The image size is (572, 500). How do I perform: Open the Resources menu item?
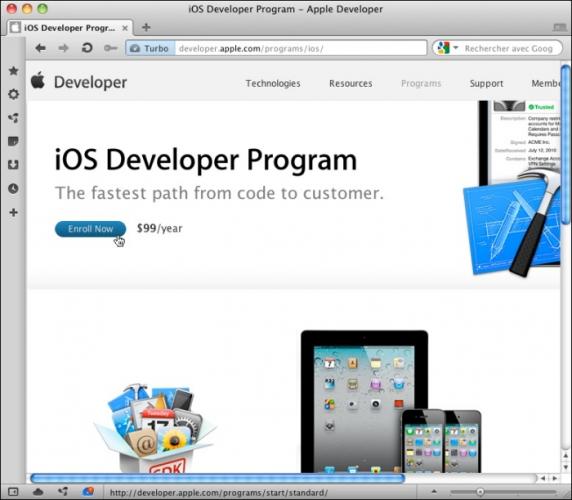tap(351, 84)
